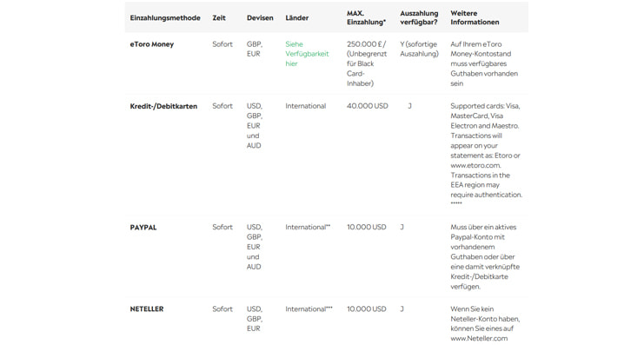Click the Neteller 'International***' country cell

click(309, 309)
